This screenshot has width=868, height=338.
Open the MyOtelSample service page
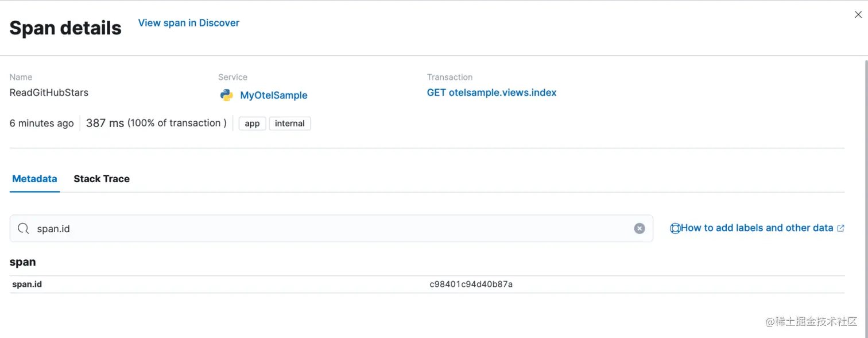pos(274,95)
